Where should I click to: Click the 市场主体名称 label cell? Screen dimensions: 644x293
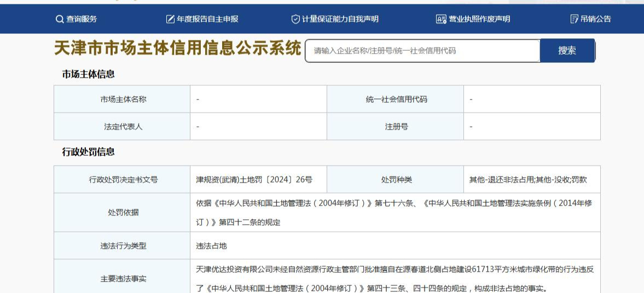(x=122, y=99)
